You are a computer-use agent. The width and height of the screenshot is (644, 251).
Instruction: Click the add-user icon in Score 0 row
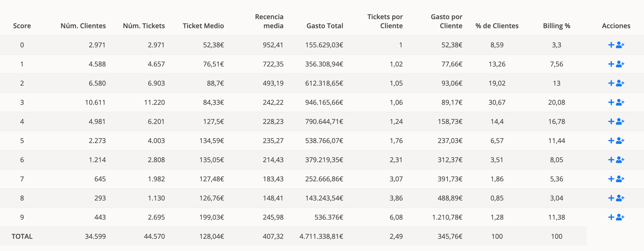pos(620,45)
